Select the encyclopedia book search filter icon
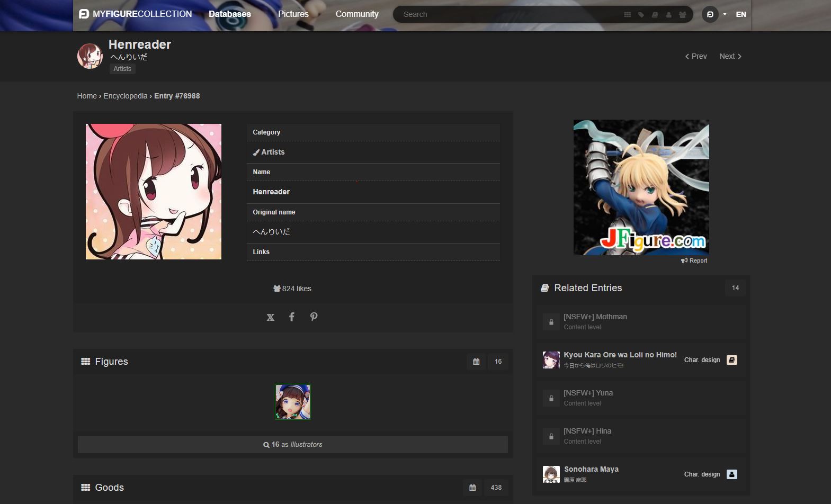Viewport: 831px width, 504px height. (655, 15)
